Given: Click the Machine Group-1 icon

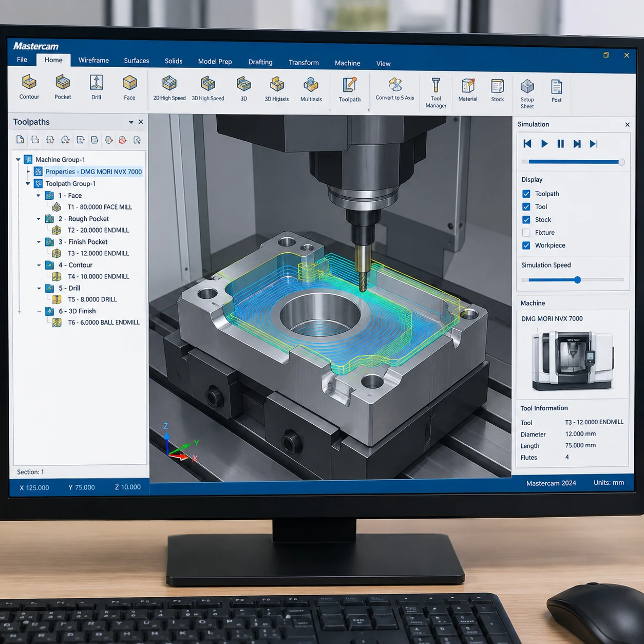Looking at the screenshot, I should [28, 160].
